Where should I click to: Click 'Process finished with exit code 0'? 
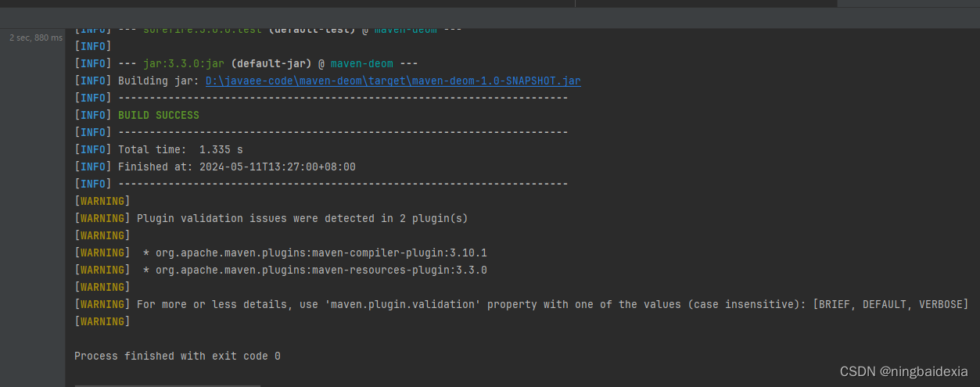tap(178, 356)
